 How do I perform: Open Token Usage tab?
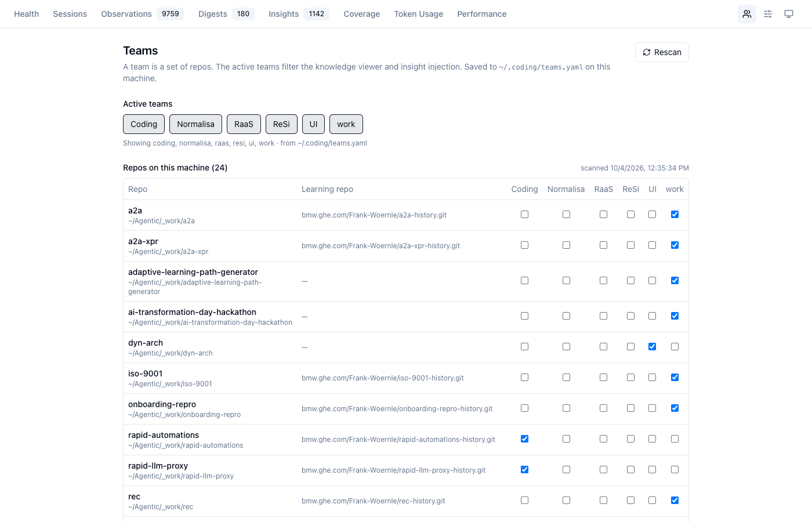pyautogui.click(x=419, y=14)
